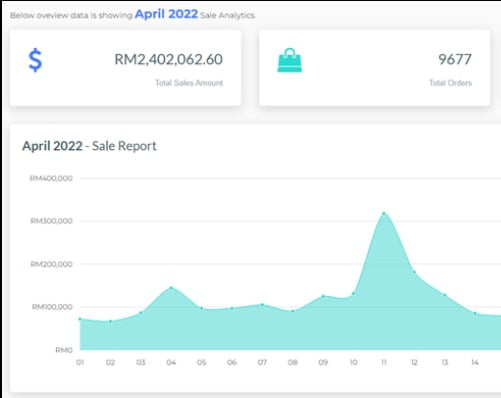The image size is (501, 398).
Task: Click the teal shopping bag icon
Action: (290, 60)
